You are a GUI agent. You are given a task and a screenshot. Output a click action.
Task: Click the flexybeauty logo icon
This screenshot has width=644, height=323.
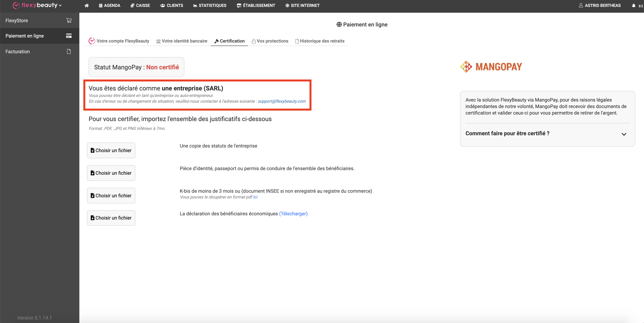pyautogui.click(x=16, y=5)
